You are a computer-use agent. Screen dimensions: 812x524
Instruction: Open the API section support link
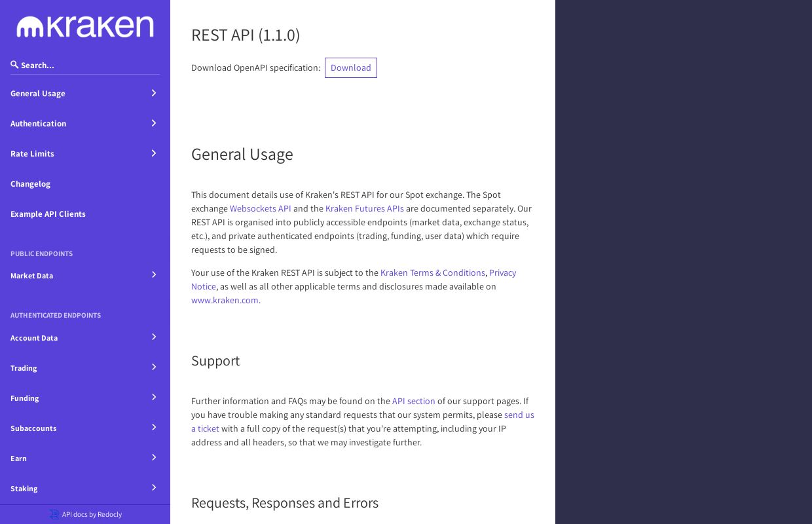pyautogui.click(x=414, y=401)
